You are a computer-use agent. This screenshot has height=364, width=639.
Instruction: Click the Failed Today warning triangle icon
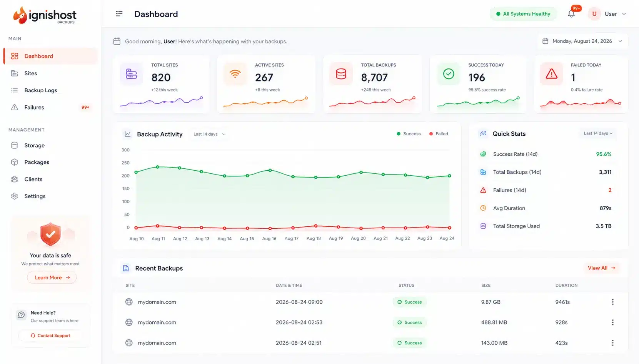coord(551,74)
